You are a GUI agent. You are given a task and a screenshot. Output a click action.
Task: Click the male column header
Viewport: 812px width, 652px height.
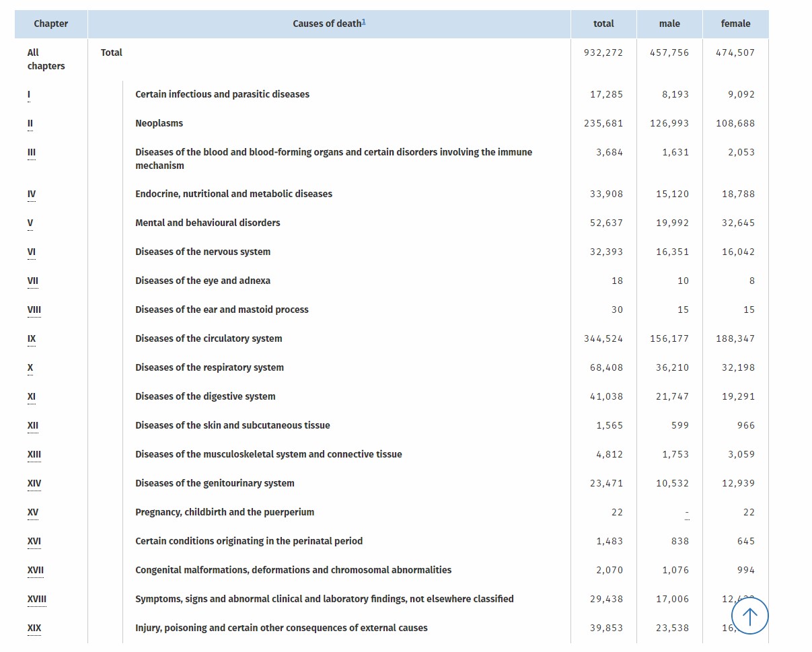(x=669, y=24)
